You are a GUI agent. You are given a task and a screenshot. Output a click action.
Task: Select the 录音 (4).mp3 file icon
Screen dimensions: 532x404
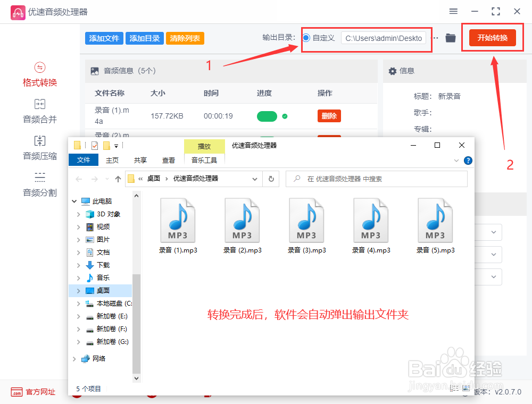[x=371, y=220]
